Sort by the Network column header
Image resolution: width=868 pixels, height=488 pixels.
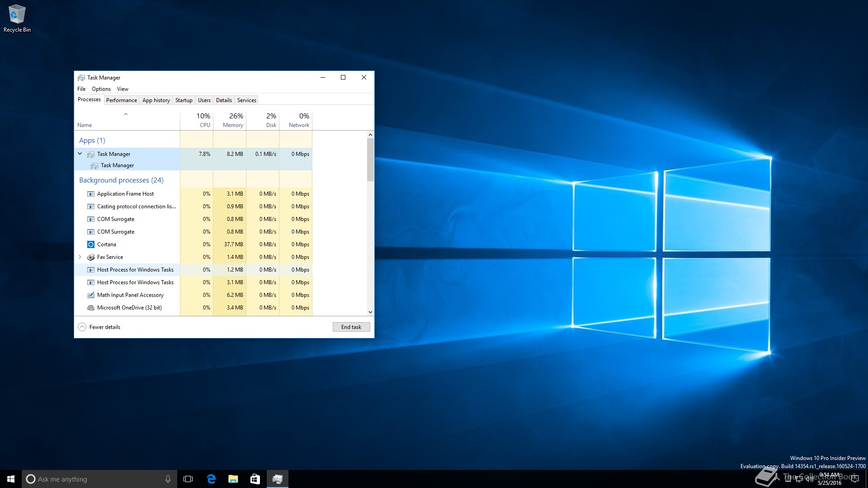[296, 120]
